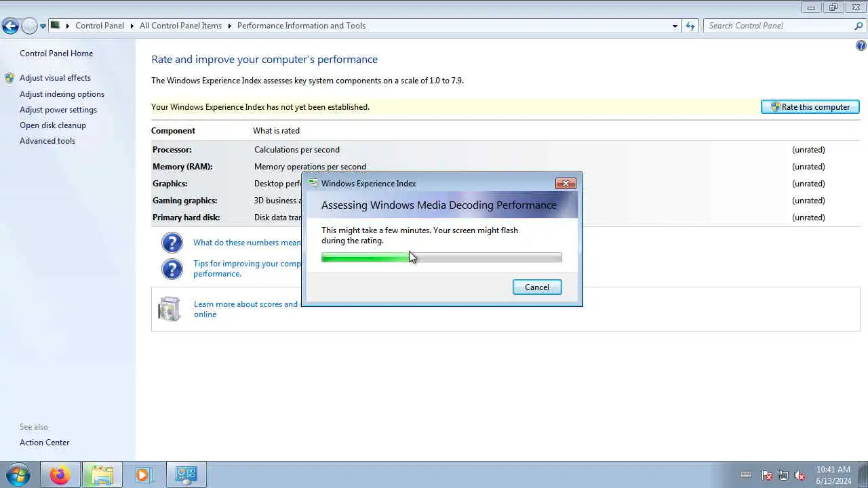868x488 pixels.
Task: Click question icon beside What do these numbers mean
Action: [172, 243]
